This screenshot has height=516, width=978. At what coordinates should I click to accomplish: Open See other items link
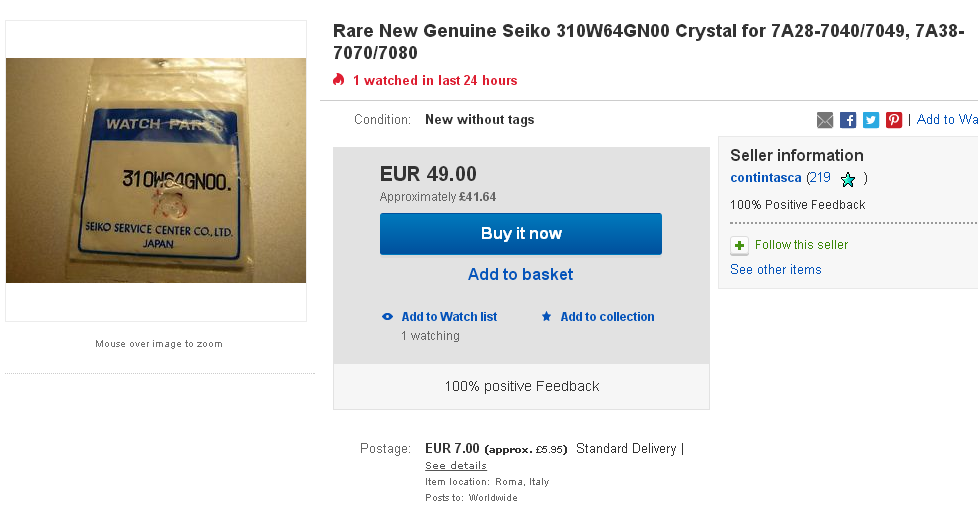(775, 270)
